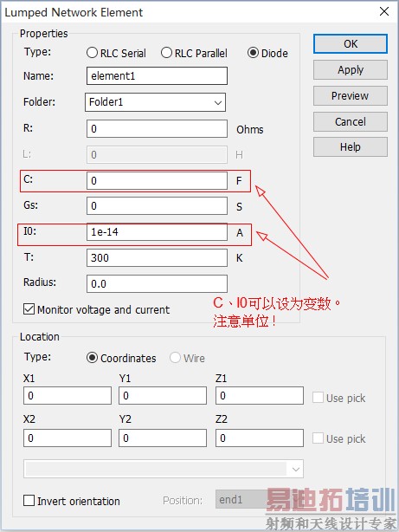The height and width of the screenshot is (532, 399).
Task: Click the X1 coordinate field
Action: click(x=68, y=396)
